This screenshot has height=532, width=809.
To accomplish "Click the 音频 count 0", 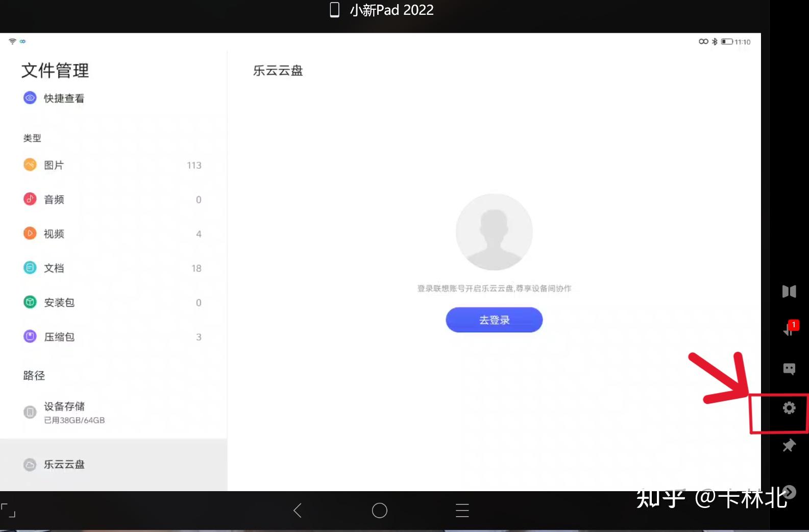I will tap(199, 200).
